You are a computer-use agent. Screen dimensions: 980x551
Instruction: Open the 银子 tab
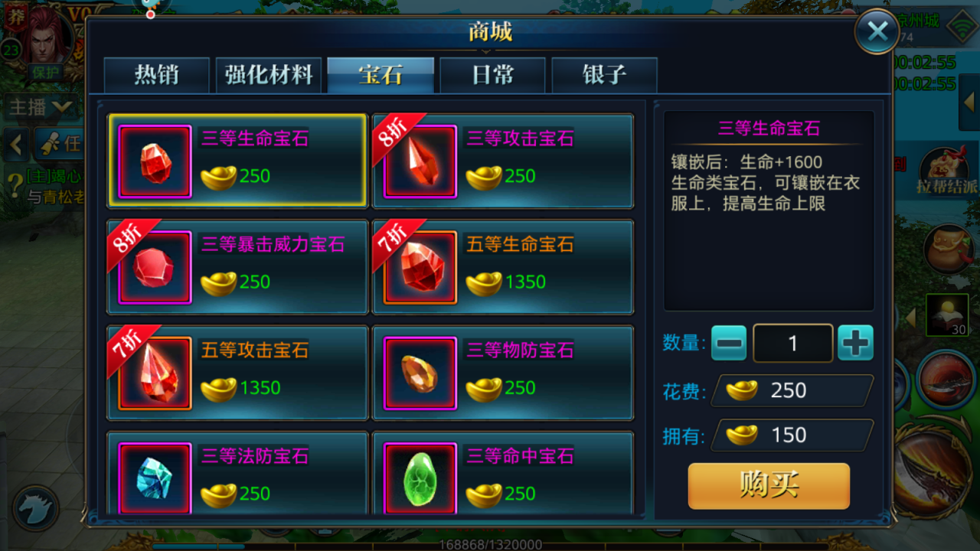[604, 75]
